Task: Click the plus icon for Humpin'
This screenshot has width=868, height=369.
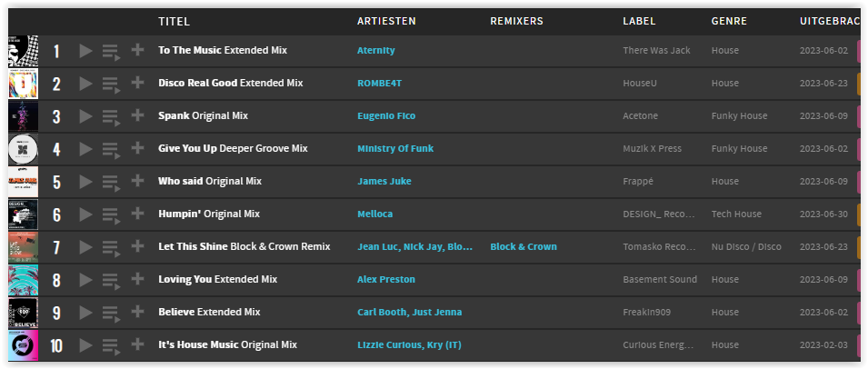Action: click(137, 214)
